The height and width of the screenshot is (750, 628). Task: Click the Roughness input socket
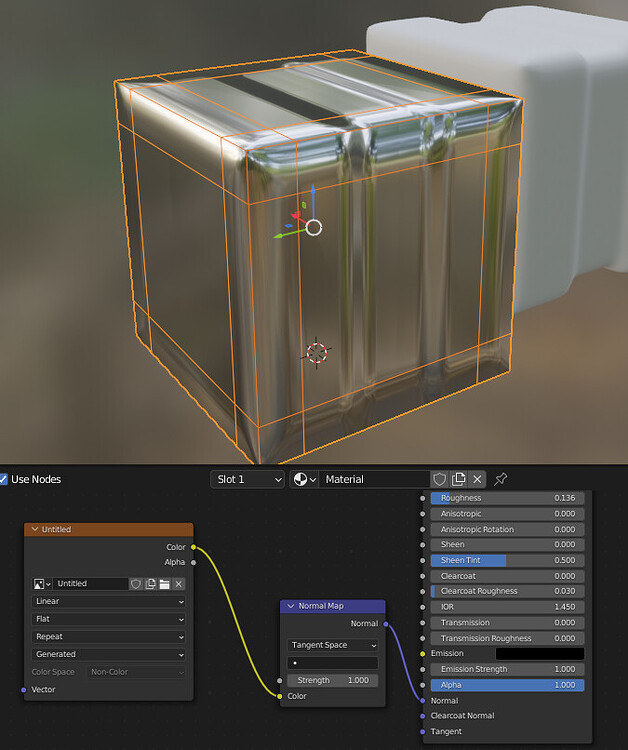(422, 498)
